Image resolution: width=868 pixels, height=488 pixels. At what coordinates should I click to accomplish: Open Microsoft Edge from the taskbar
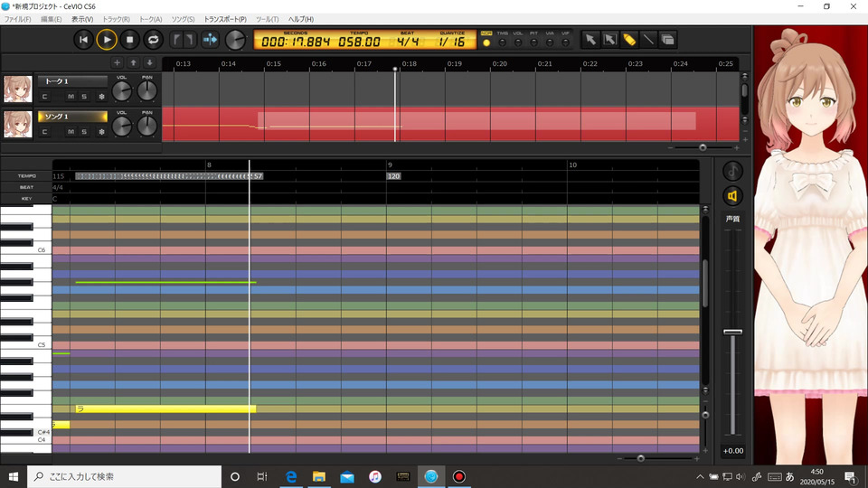click(292, 476)
